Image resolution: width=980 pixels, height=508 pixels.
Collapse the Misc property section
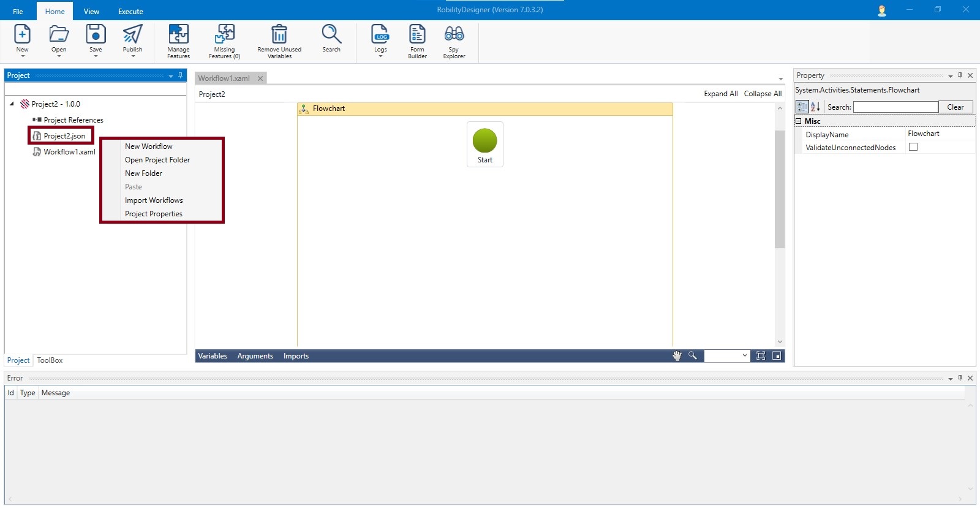(799, 121)
